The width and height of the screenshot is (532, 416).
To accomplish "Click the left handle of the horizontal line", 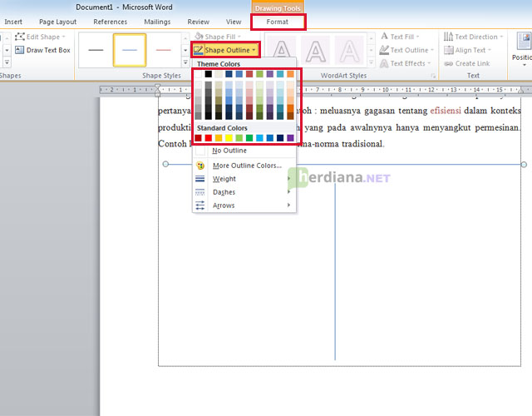I will (165, 165).
